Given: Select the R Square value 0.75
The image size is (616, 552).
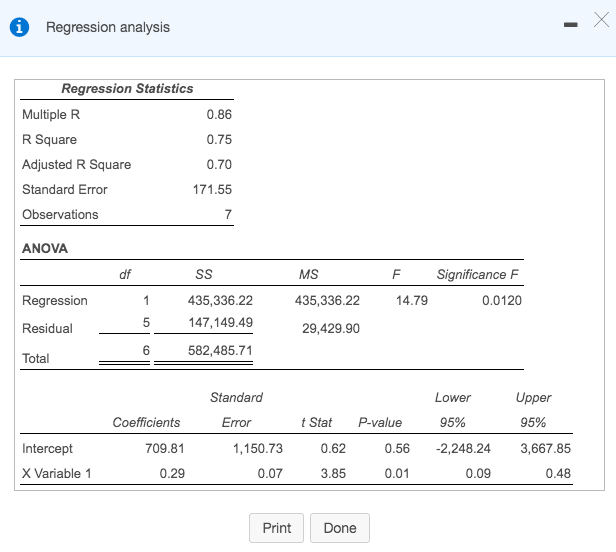Looking at the screenshot, I should click(219, 139).
